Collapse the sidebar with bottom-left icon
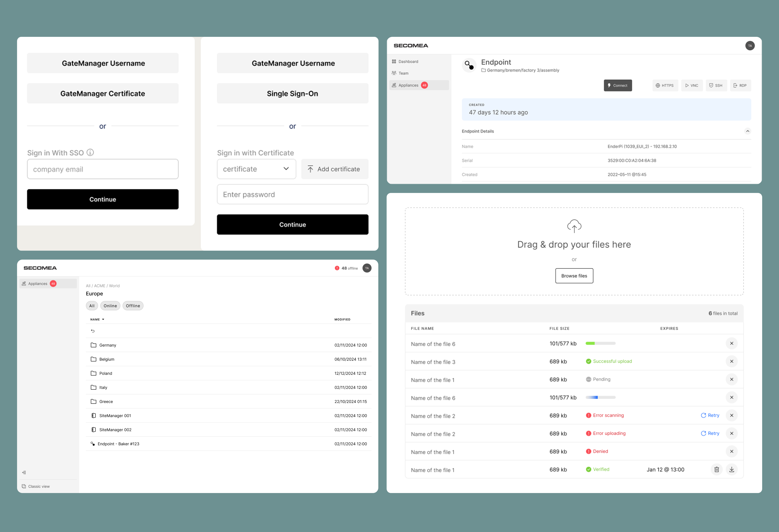Viewport: 779px width, 532px height. 24,472
